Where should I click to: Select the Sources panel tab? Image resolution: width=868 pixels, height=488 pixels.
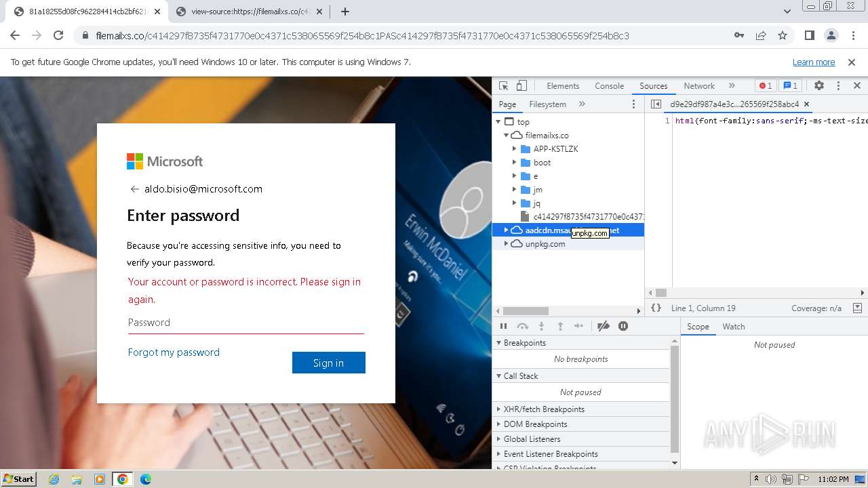pyautogui.click(x=654, y=86)
